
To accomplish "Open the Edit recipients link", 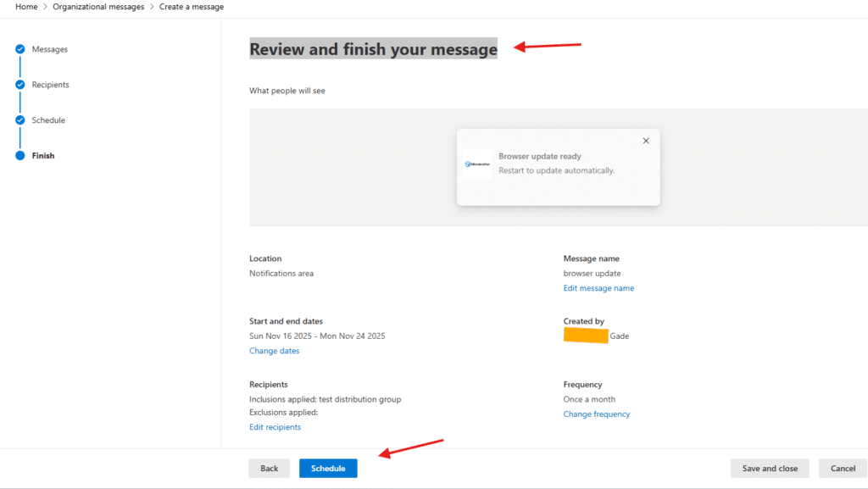I will point(275,427).
